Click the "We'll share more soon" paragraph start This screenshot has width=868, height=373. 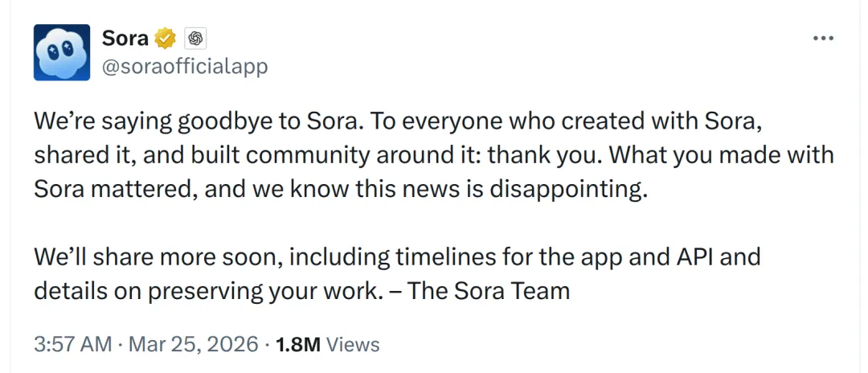pyautogui.click(x=157, y=256)
